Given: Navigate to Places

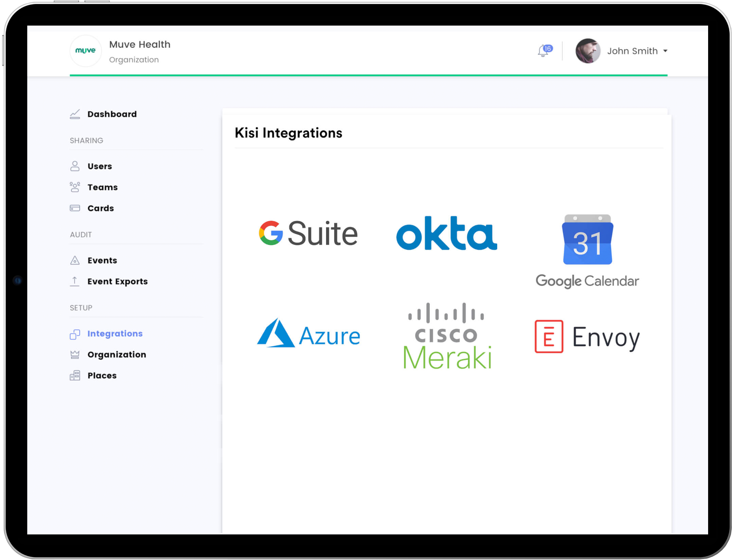Looking at the screenshot, I should point(102,376).
